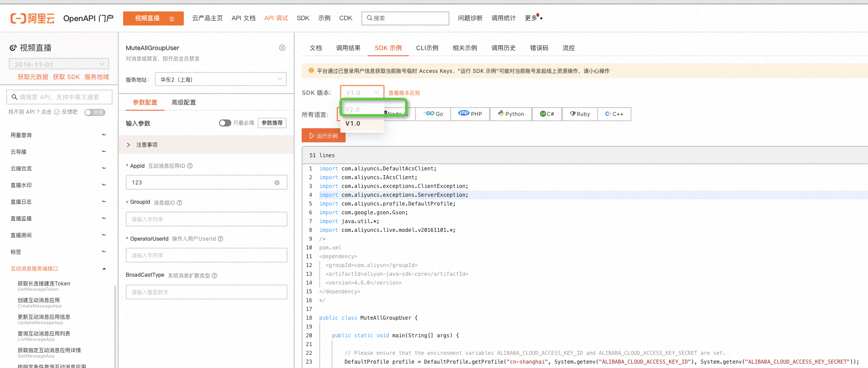The width and height of the screenshot is (868, 368).
Task: Switch to the SDK 示例 tab
Action: [x=388, y=48]
